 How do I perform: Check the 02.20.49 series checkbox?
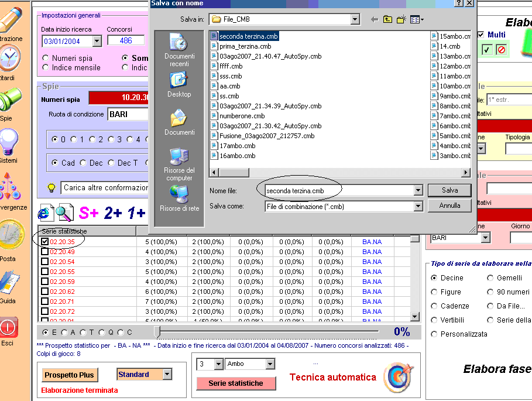[x=44, y=252]
